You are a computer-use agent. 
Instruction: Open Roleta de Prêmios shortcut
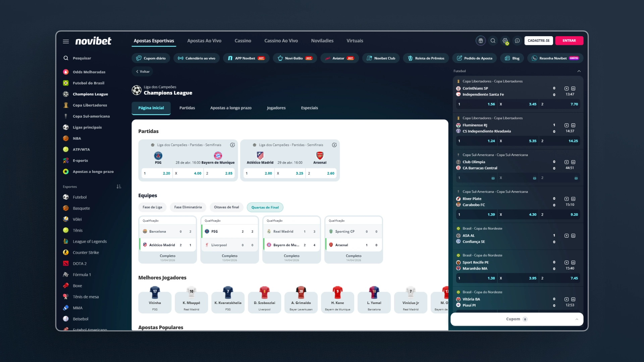pyautogui.click(x=426, y=58)
